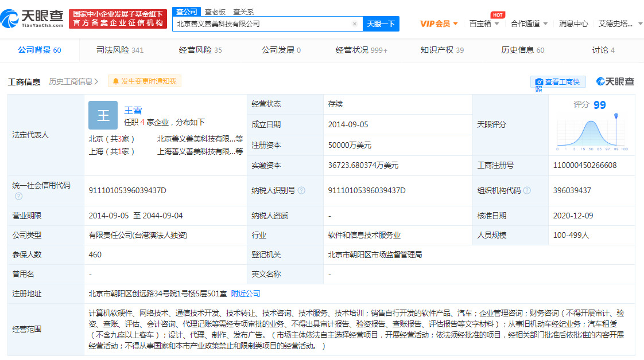Click the 组织机构代码 help icon
The height and width of the screenshot is (360, 644).
527,190
